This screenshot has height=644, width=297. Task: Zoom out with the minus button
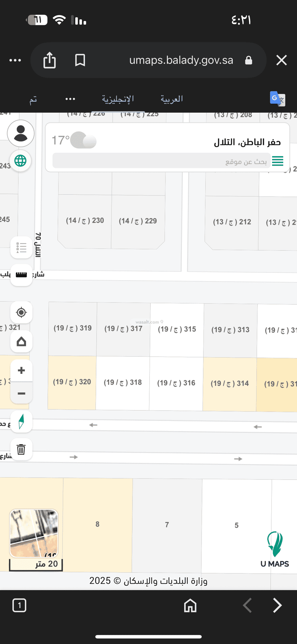click(x=21, y=393)
